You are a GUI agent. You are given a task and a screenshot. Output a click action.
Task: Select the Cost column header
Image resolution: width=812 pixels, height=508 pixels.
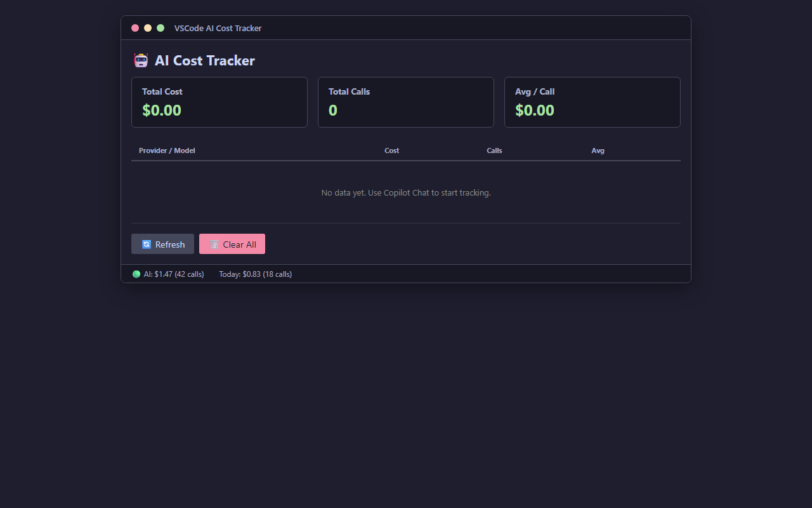392,150
